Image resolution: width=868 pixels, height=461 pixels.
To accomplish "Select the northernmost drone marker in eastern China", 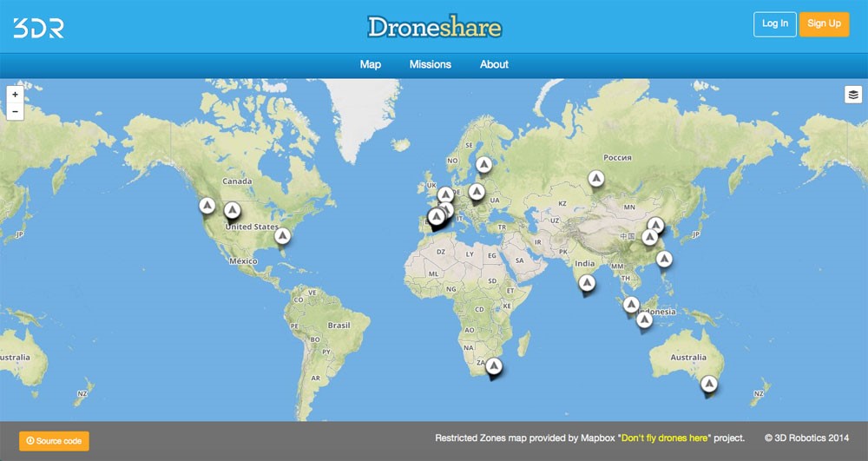I will tap(655, 225).
